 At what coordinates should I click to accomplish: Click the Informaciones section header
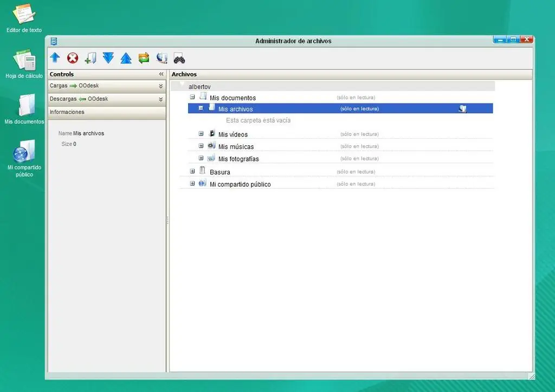pyautogui.click(x=107, y=112)
